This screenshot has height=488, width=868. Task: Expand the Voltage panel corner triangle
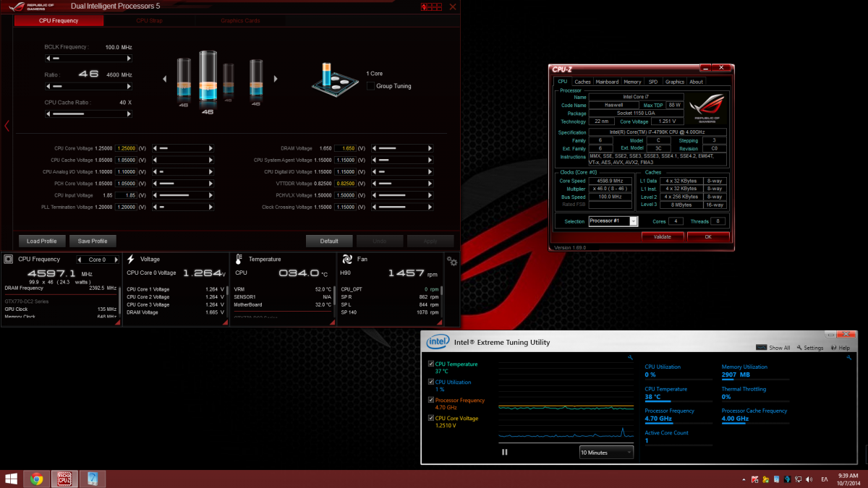[x=224, y=322]
